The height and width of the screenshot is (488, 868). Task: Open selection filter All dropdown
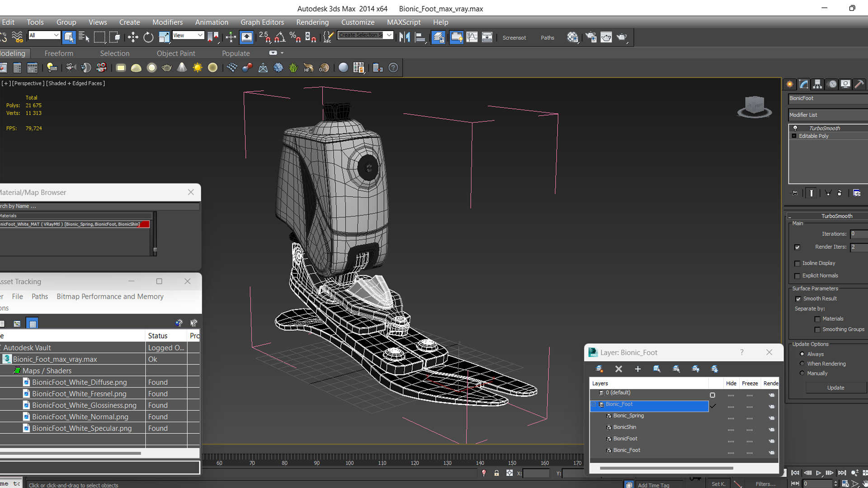coord(44,35)
